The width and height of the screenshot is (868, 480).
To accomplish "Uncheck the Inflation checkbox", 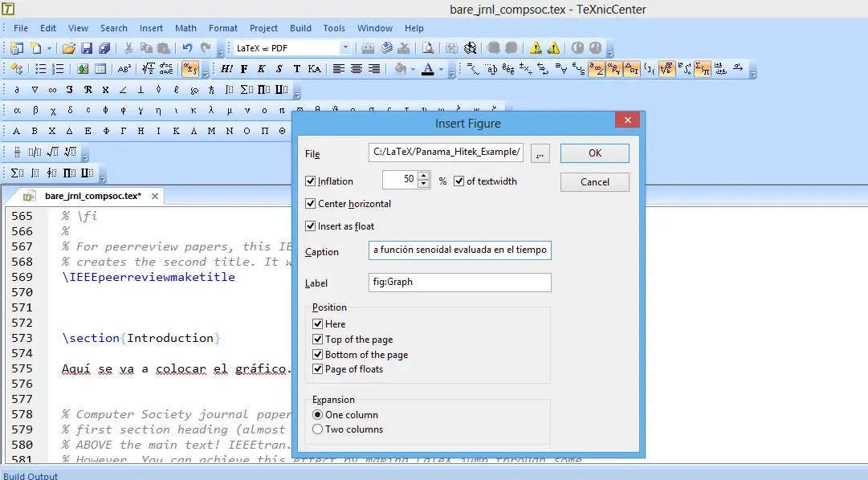I will pos(312,181).
